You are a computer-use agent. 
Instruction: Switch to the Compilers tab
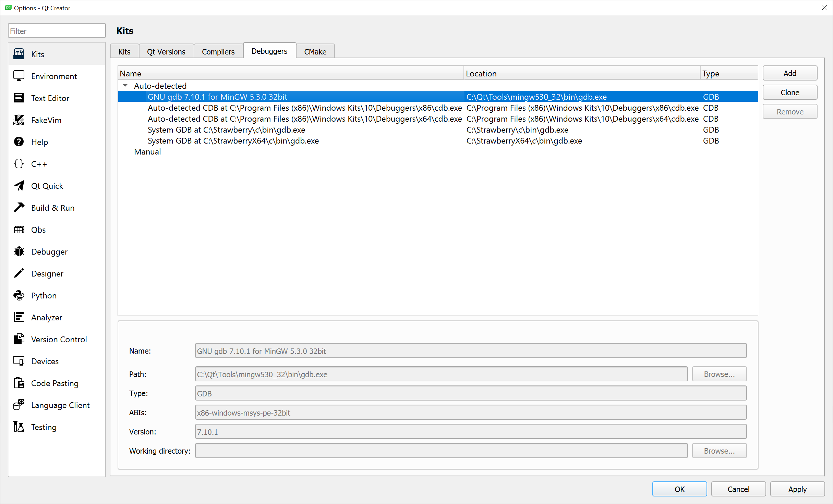[x=218, y=52]
